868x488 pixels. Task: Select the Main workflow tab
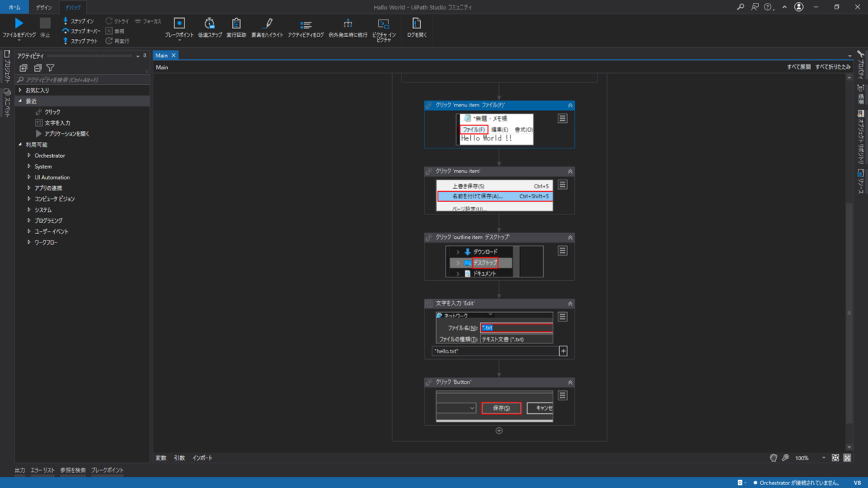(x=161, y=55)
